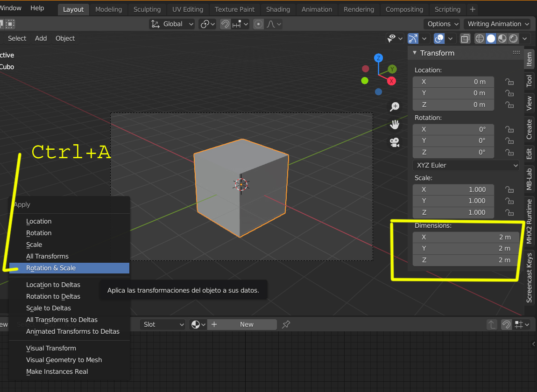Image resolution: width=537 pixels, height=392 pixels.
Task: Toggle X-ray view icon
Action: coord(465,39)
